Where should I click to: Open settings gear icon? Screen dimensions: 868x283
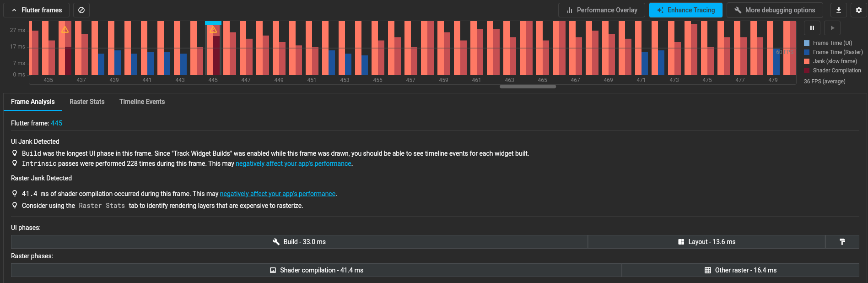(x=858, y=10)
